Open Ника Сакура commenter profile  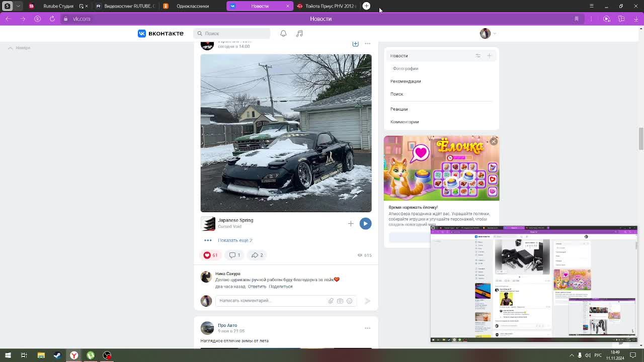click(227, 274)
